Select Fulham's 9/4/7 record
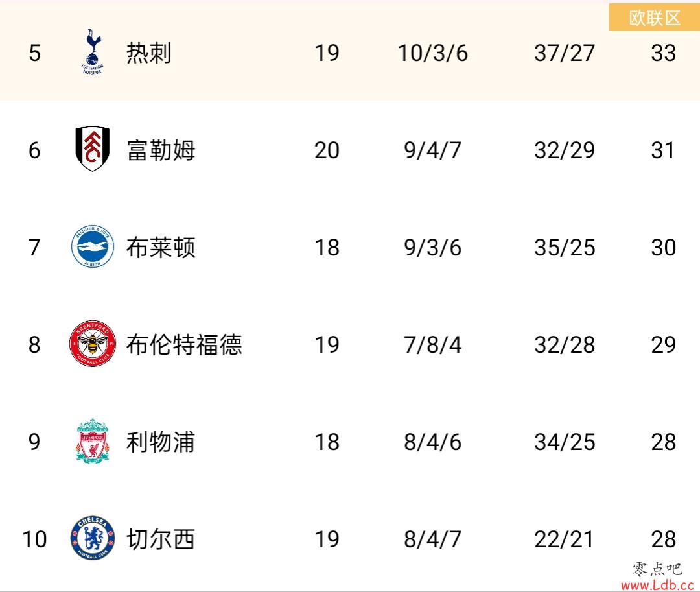 click(432, 150)
